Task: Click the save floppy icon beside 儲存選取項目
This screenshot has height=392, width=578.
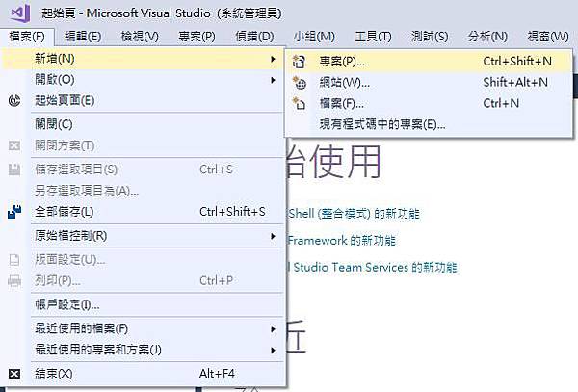Action: [x=14, y=170]
